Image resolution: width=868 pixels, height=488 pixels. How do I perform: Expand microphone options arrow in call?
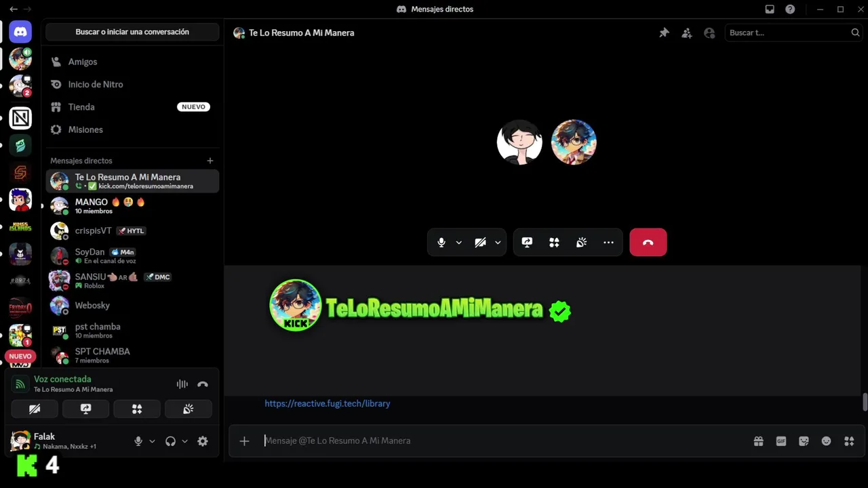(459, 243)
